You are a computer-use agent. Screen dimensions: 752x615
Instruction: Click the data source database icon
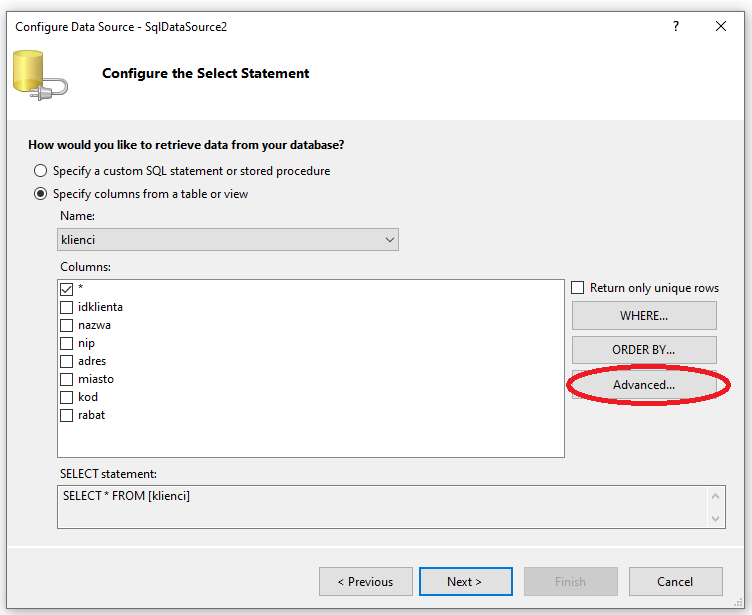pyautogui.click(x=39, y=74)
